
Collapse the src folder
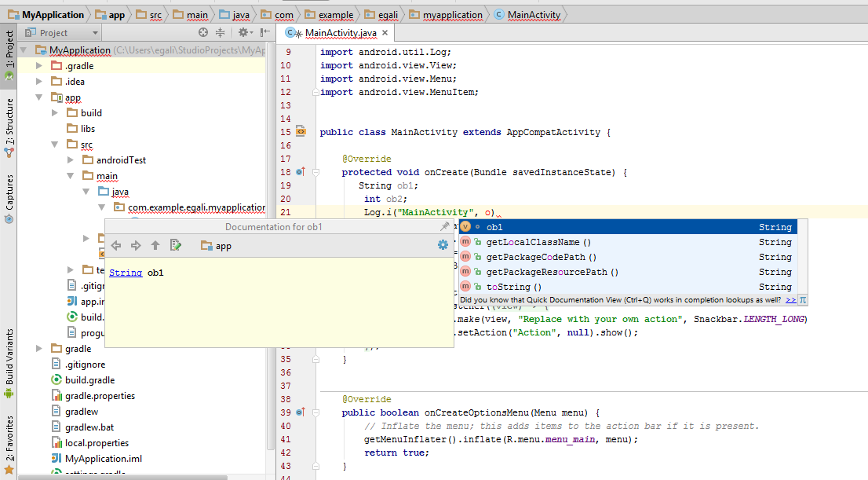[x=55, y=144]
